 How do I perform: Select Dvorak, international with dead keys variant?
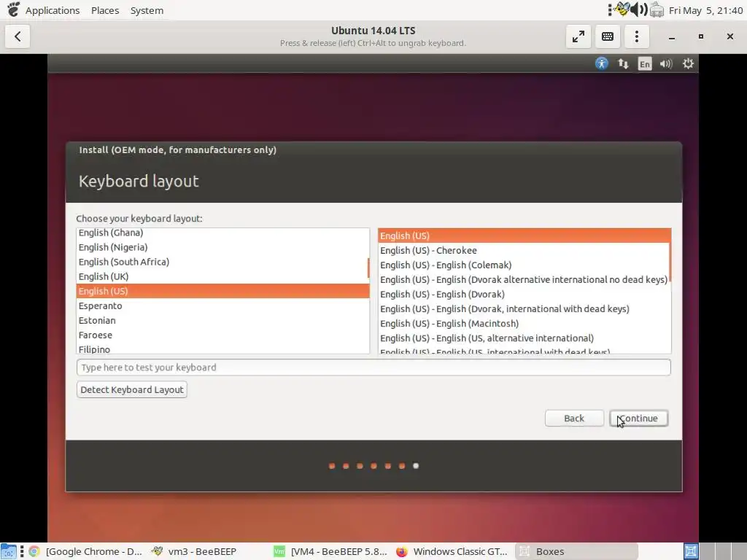tap(524, 309)
